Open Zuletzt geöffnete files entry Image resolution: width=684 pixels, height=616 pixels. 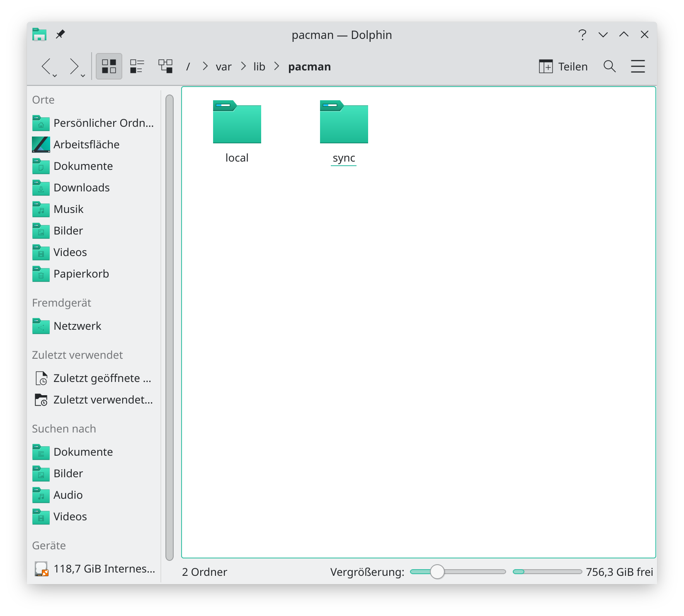pyautogui.click(x=94, y=378)
